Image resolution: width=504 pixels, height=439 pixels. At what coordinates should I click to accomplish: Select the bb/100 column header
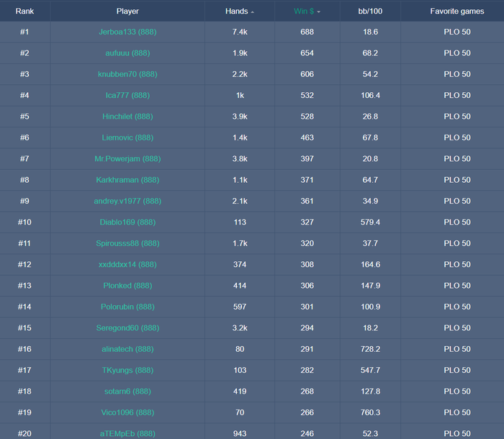(x=370, y=12)
